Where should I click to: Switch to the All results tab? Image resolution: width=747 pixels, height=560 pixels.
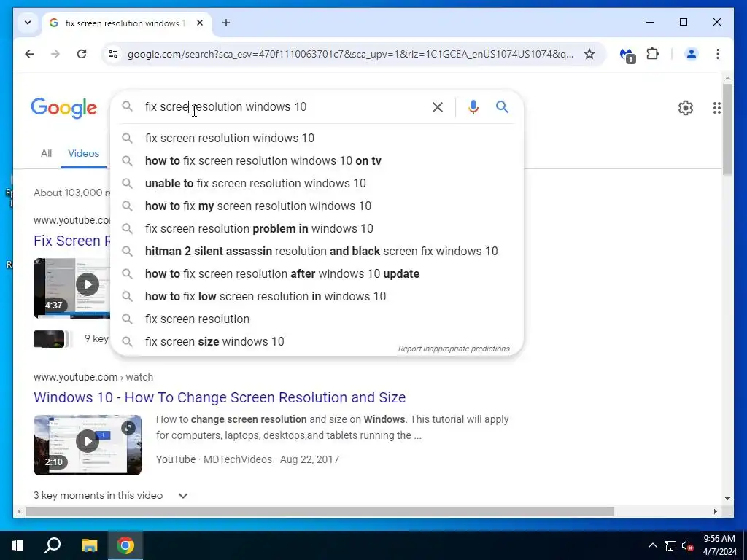[x=46, y=153]
